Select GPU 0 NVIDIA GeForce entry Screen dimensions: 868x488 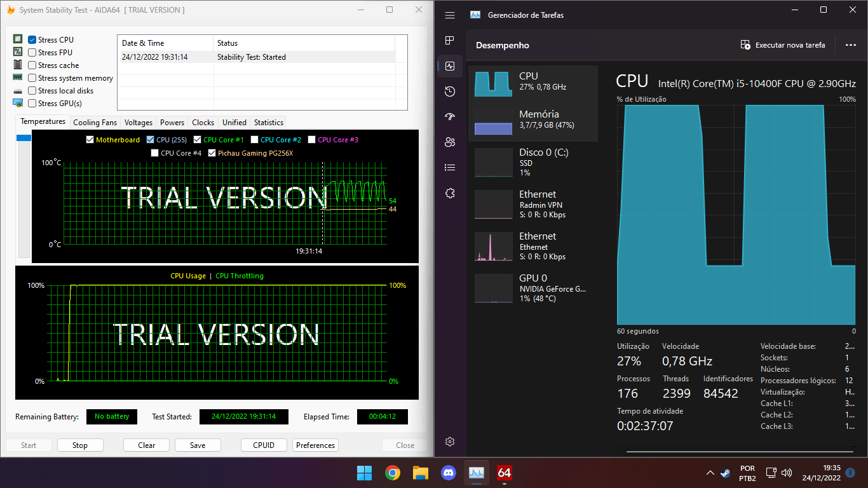click(x=533, y=288)
